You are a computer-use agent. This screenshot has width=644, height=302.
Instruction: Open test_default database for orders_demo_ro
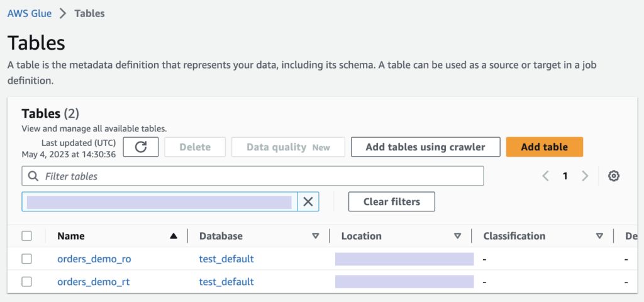226,259
